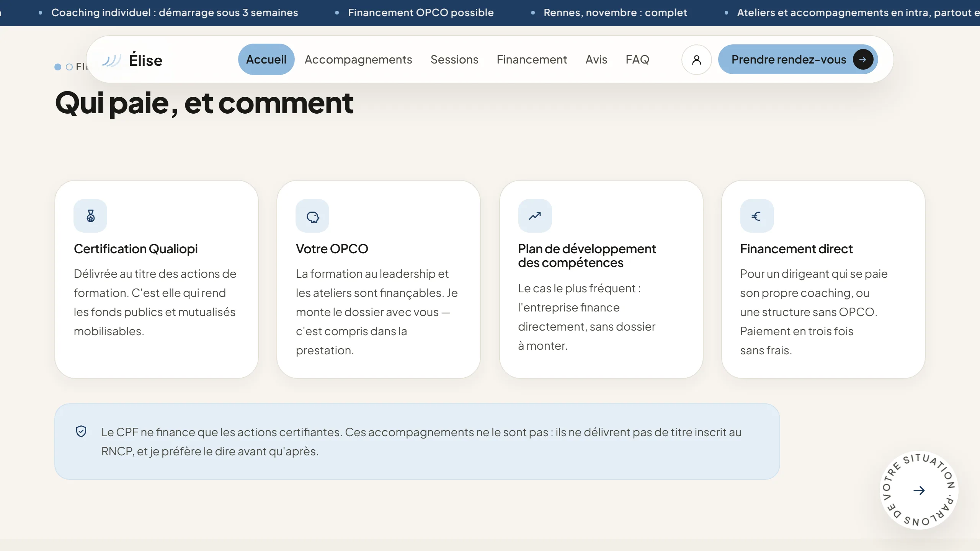This screenshot has width=980, height=551.
Task: Open the Financement nav link
Action: 532,60
